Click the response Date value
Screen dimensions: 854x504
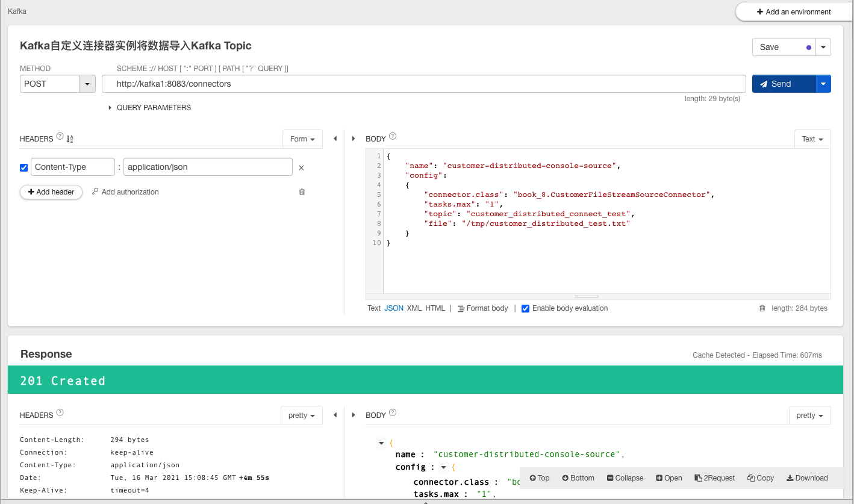coord(190,478)
